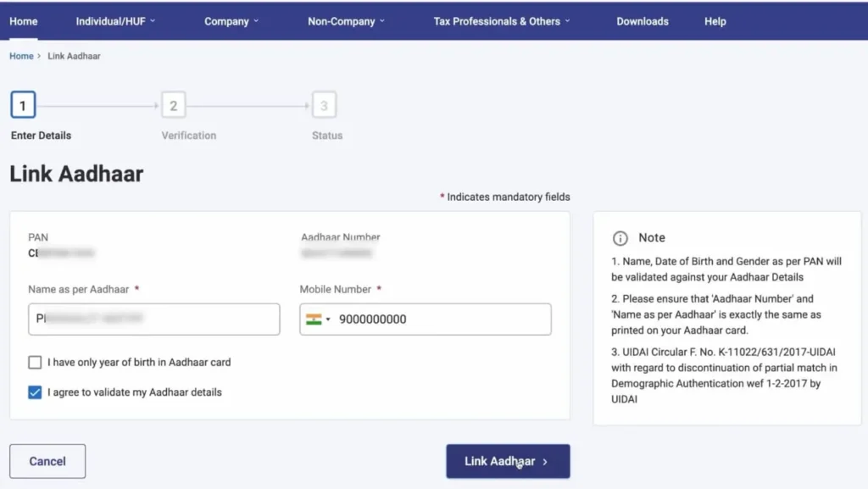
Task: Click the India flag icon in mobile field
Action: click(x=314, y=320)
